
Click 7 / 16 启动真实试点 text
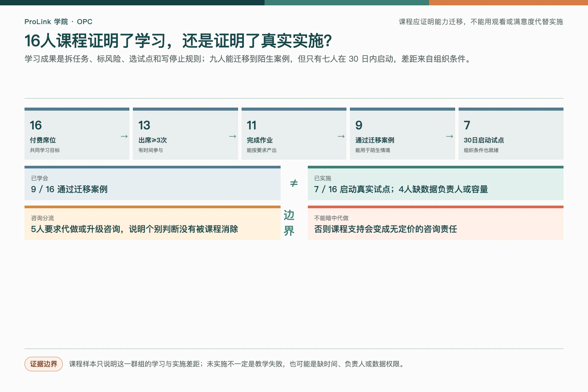pyautogui.click(x=401, y=189)
